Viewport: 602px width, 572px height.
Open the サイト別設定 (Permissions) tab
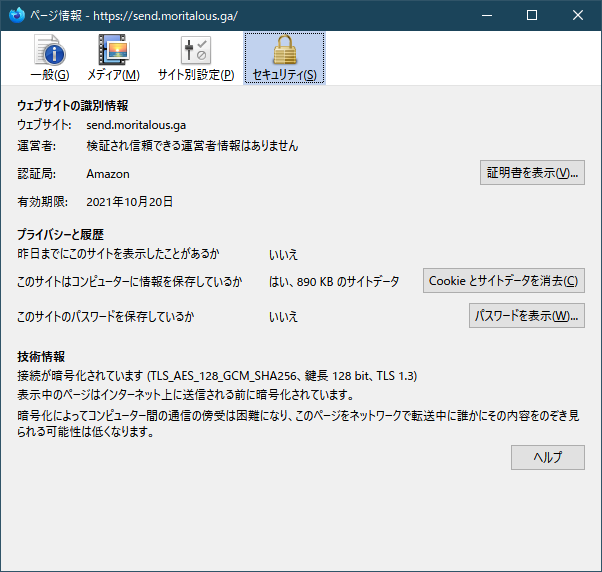pos(196,58)
